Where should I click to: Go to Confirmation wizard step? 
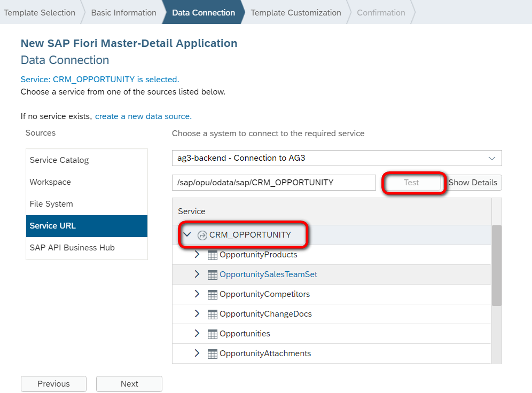tap(381, 12)
